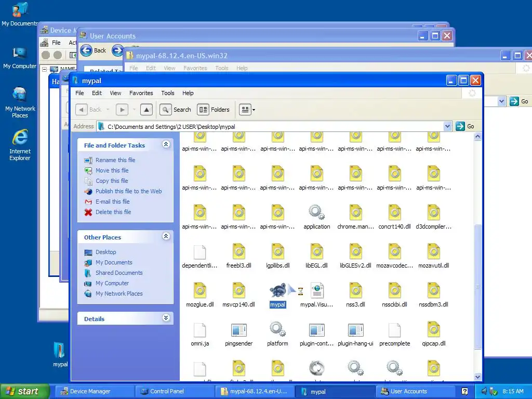This screenshot has height=399, width=532.
Task: Click the scroll down arrow of file list
Action: coord(477,377)
